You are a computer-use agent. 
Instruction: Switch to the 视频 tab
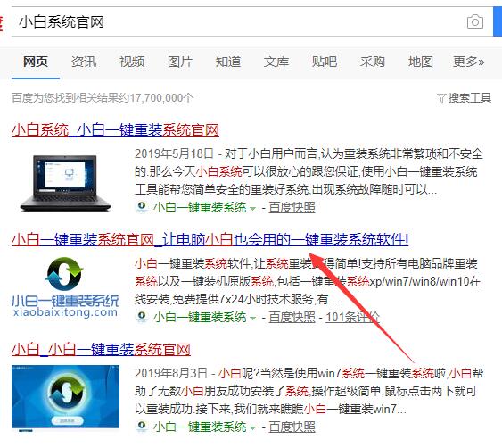click(132, 62)
